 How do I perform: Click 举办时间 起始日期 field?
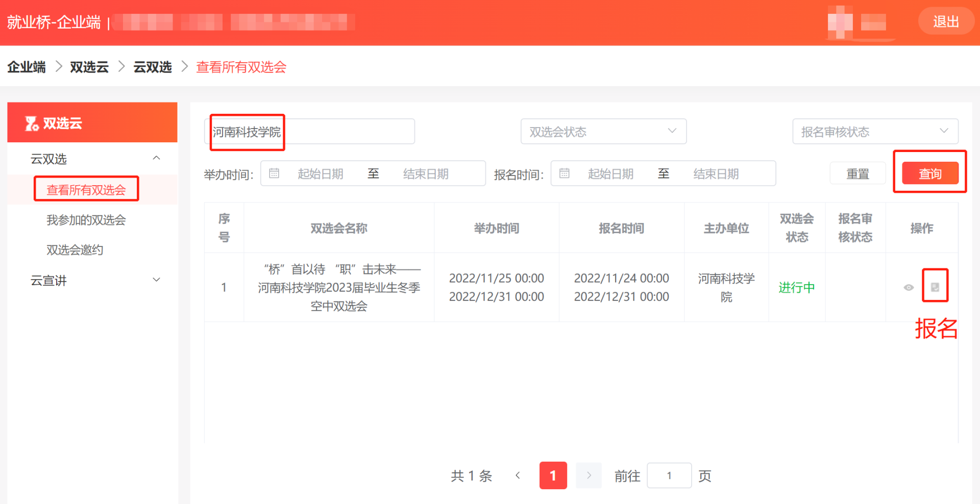pos(321,173)
